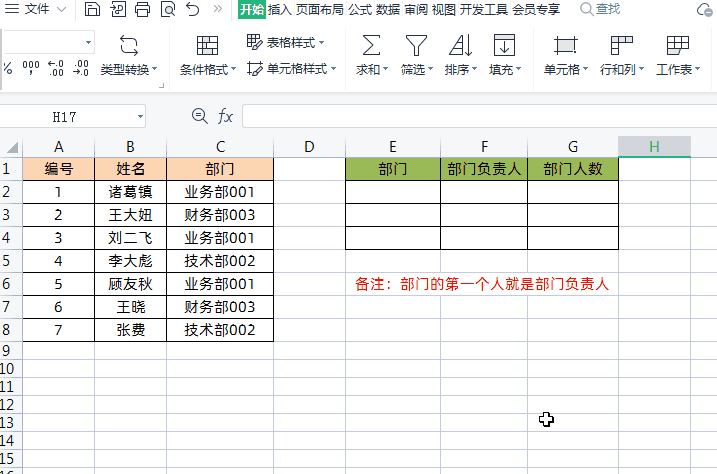Open the File (文件) menu
717x474 pixels.
36,10
